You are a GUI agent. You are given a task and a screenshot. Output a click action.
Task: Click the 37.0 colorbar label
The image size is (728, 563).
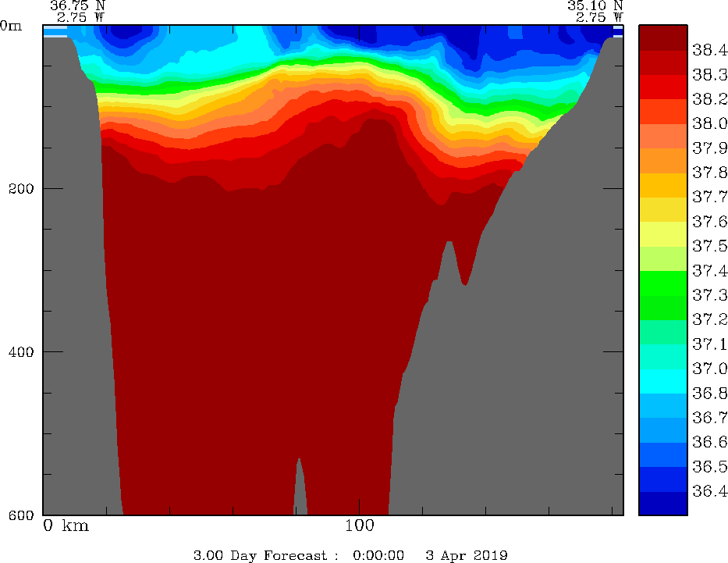(x=709, y=368)
